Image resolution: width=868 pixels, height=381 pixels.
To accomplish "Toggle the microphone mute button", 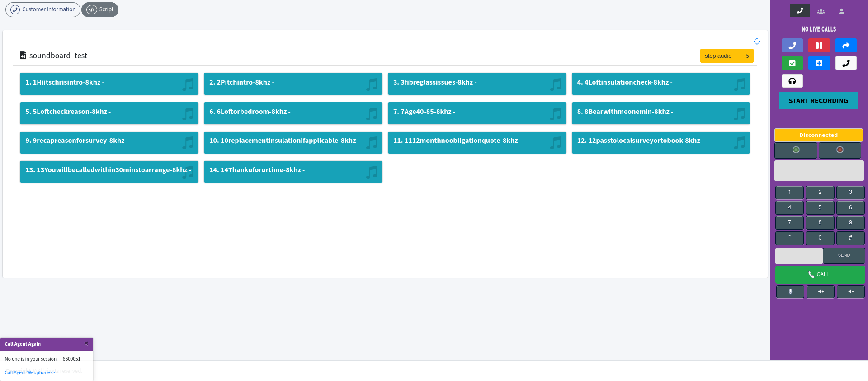I will [790, 292].
